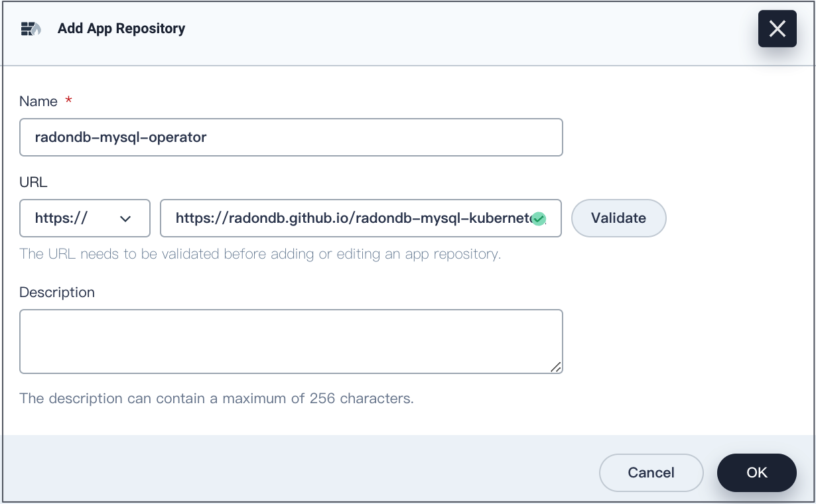Click the Add App Repository title text
The width and height of the screenshot is (816, 504).
point(121,28)
